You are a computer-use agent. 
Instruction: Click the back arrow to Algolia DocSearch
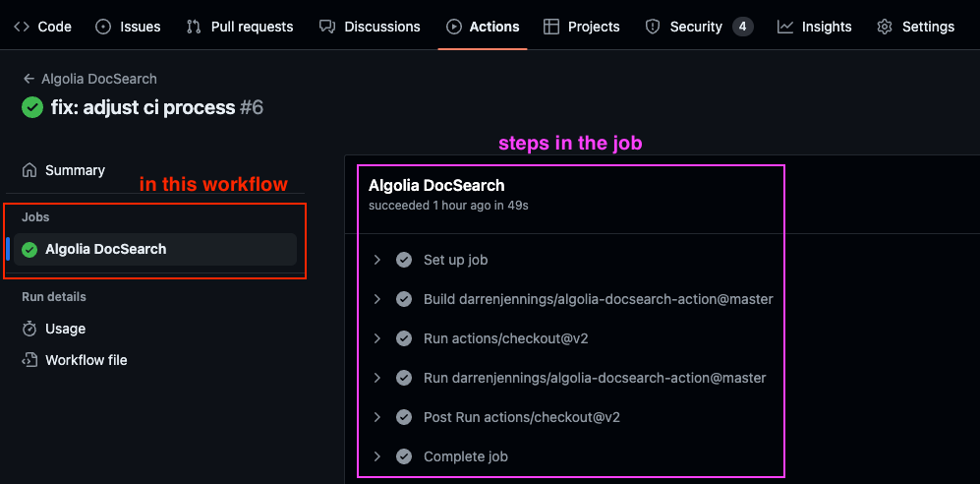(29, 79)
